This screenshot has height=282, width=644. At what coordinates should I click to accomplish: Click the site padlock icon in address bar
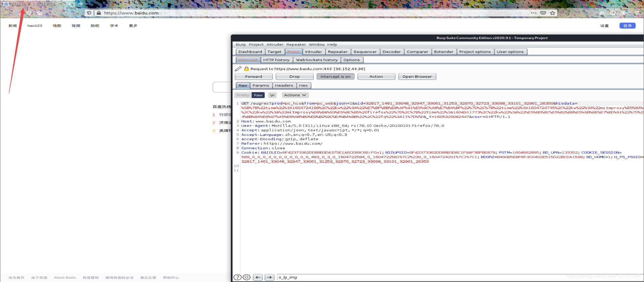pyautogui.click(x=99, y=13)
